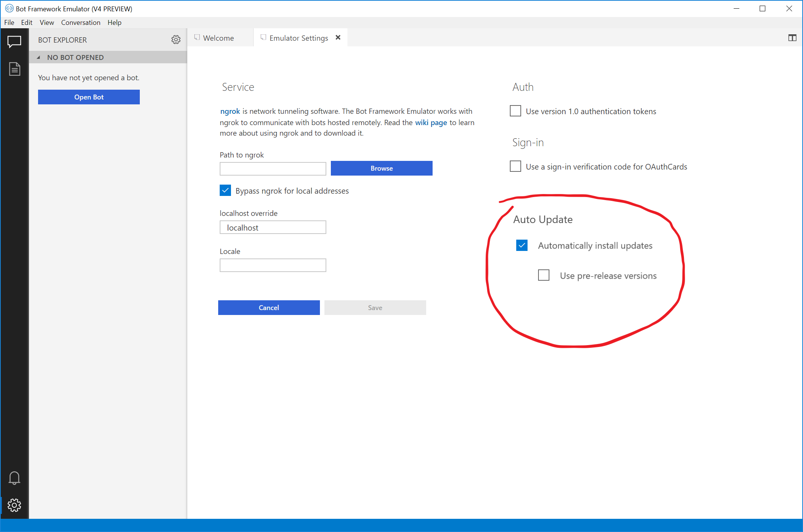
Task: Click the Browse button for ngrok path
Action: click(381, 168)
